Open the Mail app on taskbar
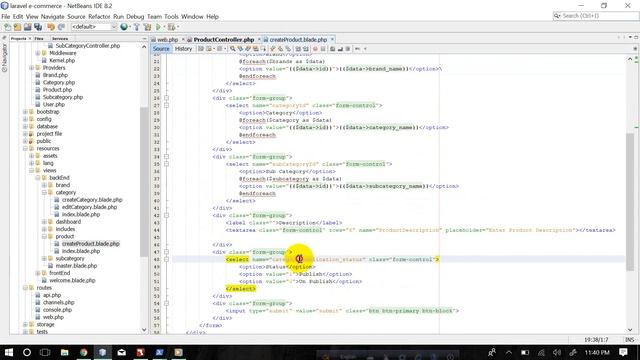Viewport: 640px width, 360px height. click(122, 352)
